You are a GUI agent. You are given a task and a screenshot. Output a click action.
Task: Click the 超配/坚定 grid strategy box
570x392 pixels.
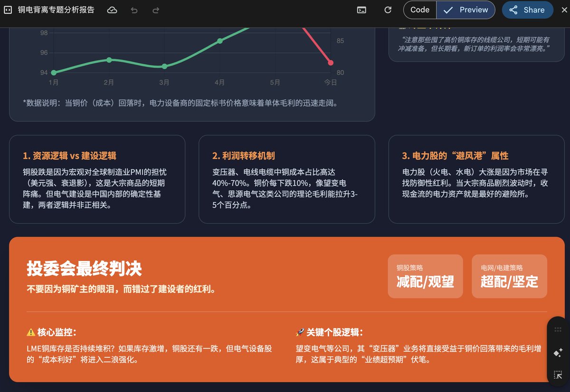(509, 276)
